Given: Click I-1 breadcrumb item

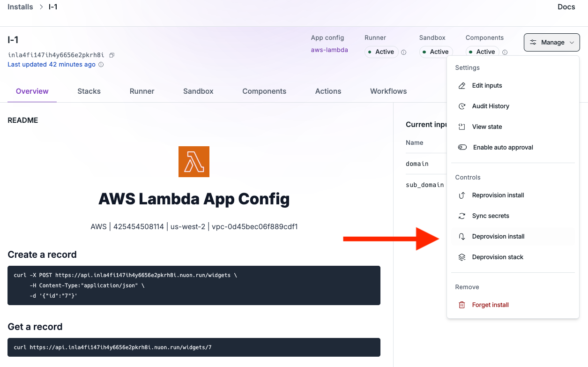Looking at the screenshot, I should click(53, 7).
